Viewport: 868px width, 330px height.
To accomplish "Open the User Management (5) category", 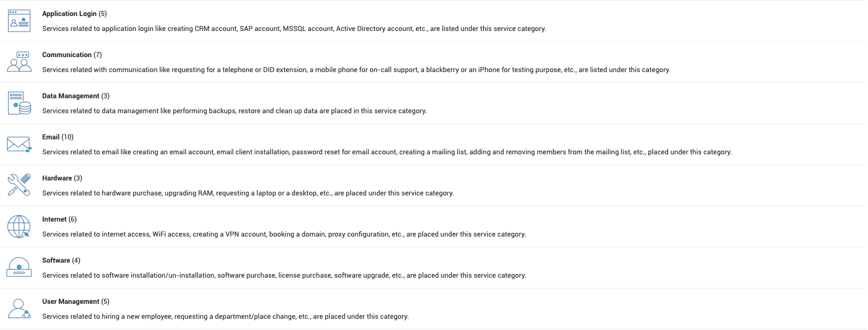I will tap(75, 302).
